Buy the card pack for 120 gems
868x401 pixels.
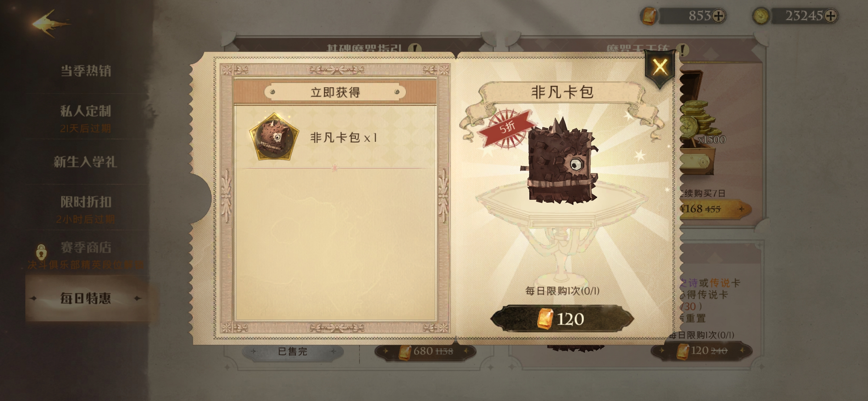pos(562,319)
